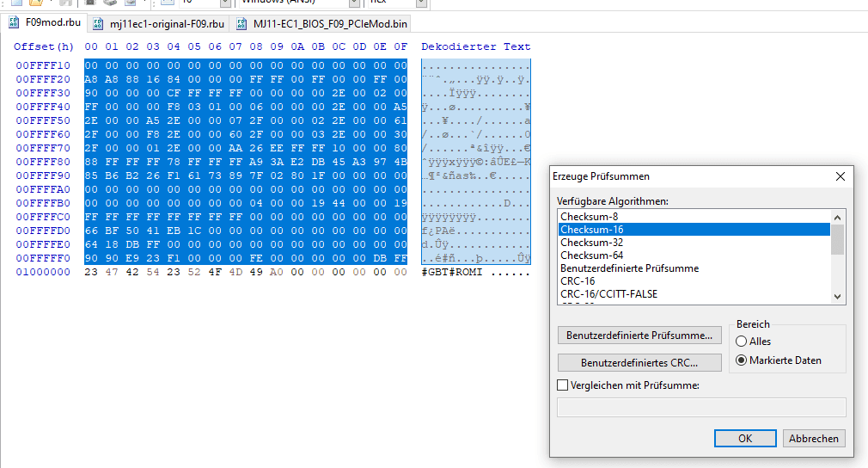Image resolution: width=868 pixels, height=468 pixels.
Task: Switch to MJ11-EC1_BIOS_F09_PCIeMod.bin tab
Action: click(321, 24)
